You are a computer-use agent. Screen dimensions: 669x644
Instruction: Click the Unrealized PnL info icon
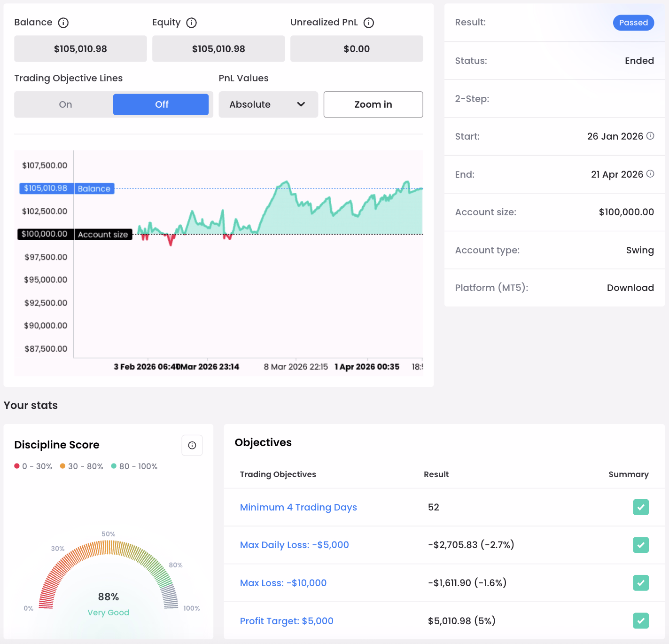(369, 23)
